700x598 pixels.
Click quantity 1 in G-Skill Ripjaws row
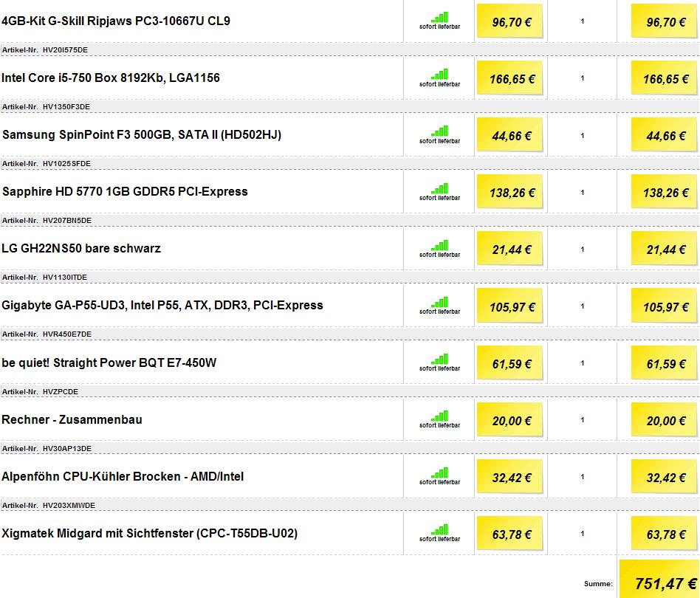tap(583, 21)
